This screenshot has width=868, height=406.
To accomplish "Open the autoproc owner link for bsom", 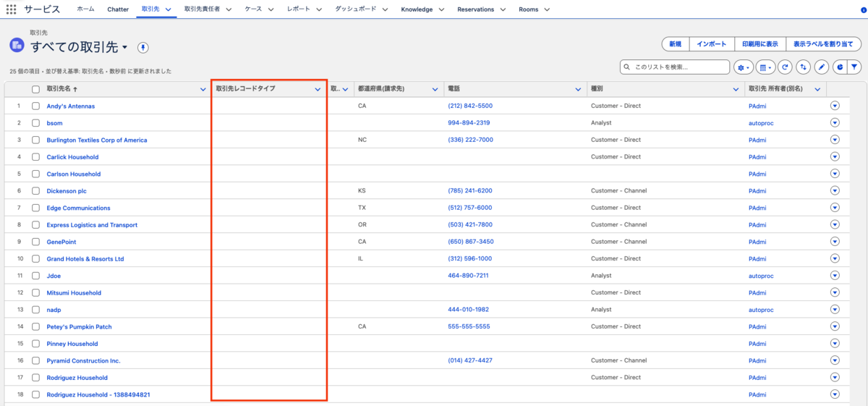I will 761,123.
